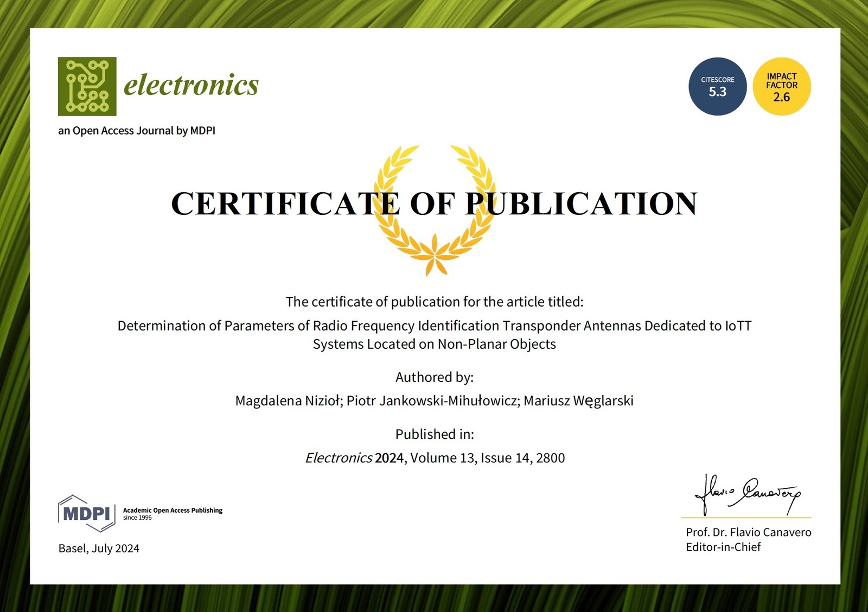The height and width of the screenshot is (612, 868).
Task: Click the MDPI hexagon logo
Action: pos(86,513)
